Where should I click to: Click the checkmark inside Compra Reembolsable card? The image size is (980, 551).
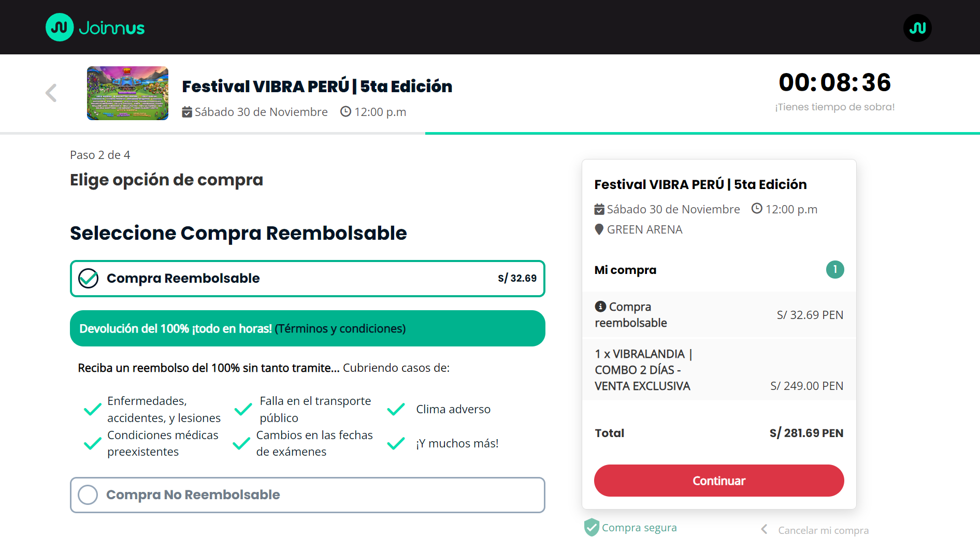[89, 278]
